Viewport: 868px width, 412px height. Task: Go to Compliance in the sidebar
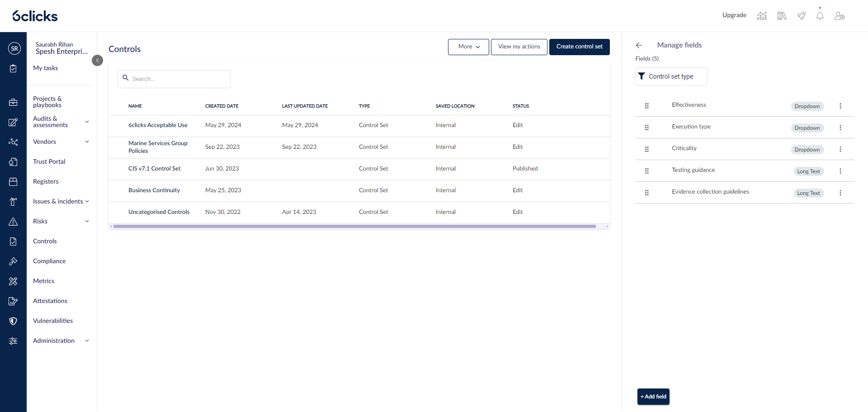click(49, 261)
